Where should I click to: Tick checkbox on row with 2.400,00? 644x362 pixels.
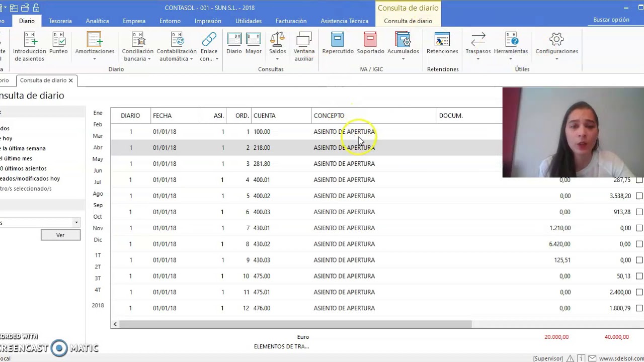click(x=639, y=292)
